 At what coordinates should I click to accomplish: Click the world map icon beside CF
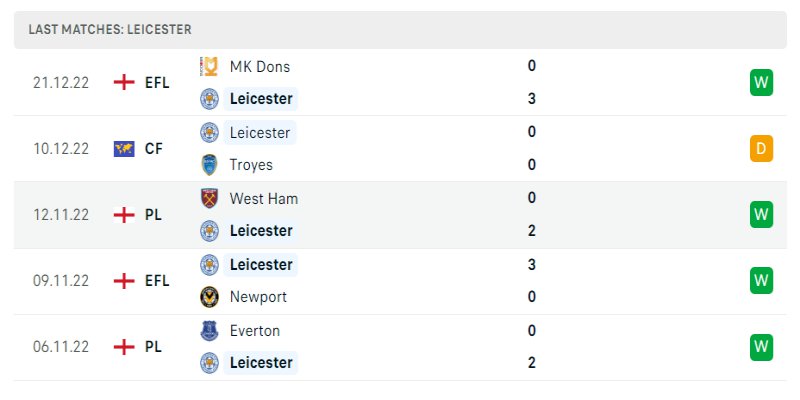124,149
